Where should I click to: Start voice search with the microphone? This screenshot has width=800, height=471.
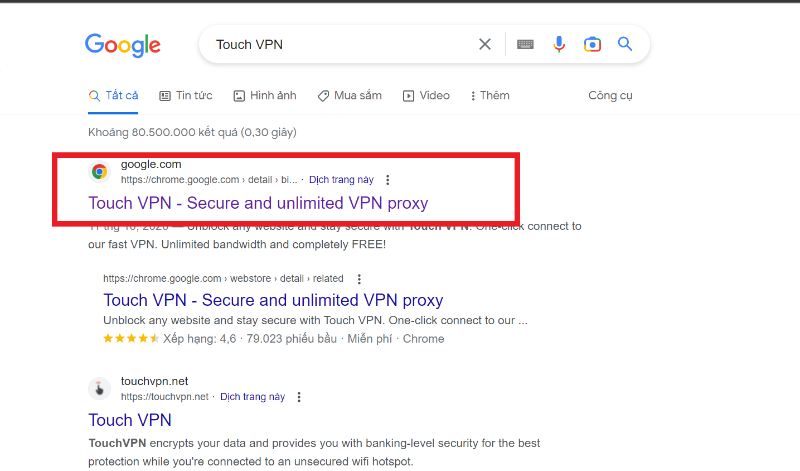click(x=559, y=44)
